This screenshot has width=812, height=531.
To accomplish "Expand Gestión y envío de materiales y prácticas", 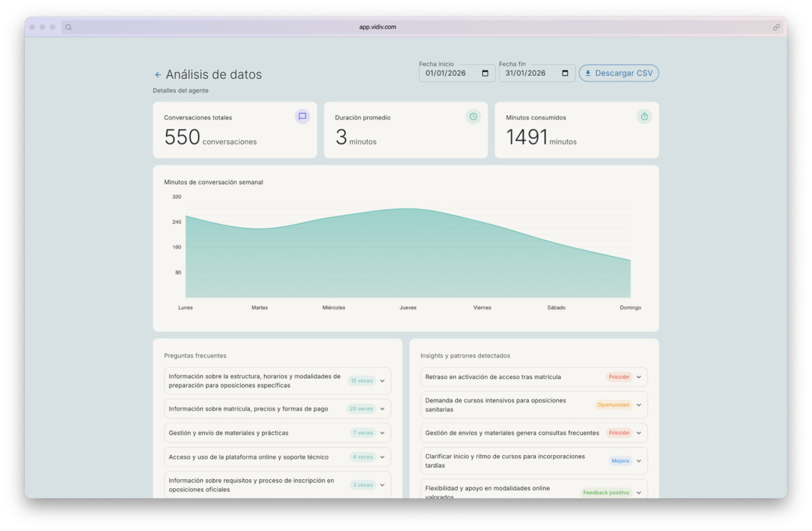I will tap(382, 433).
